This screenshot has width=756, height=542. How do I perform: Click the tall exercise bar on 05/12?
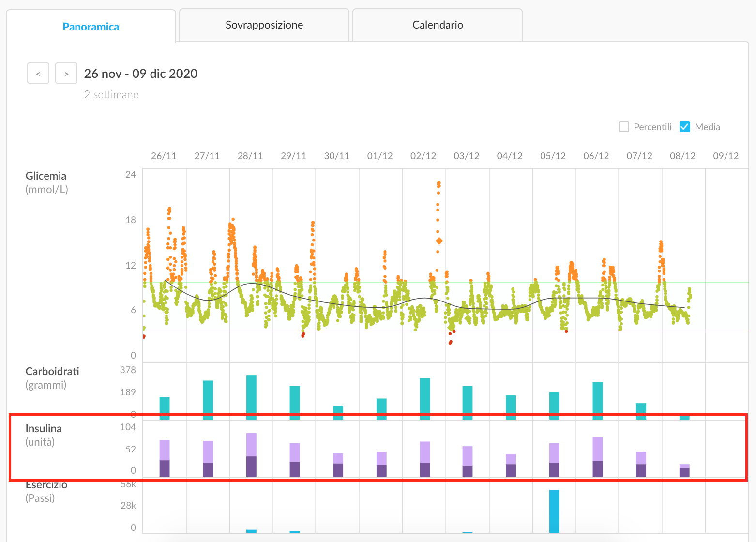coord(554,511)
